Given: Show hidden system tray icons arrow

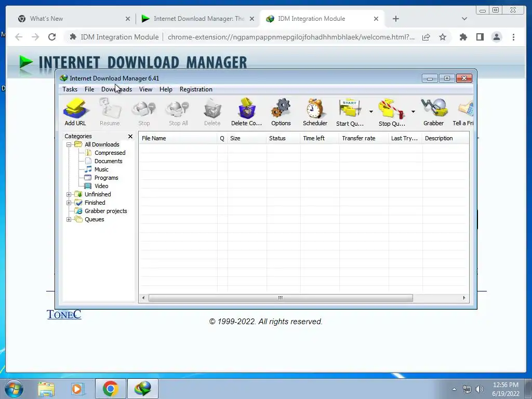Looking at the screenshot, I should pyautogui.click(x=454, y=389).
